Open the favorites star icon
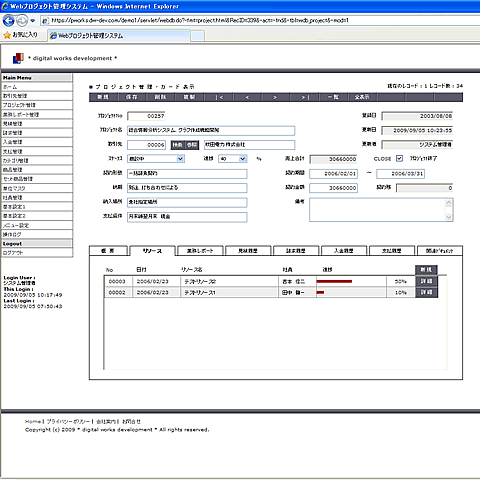 click(x=7, y=35)
